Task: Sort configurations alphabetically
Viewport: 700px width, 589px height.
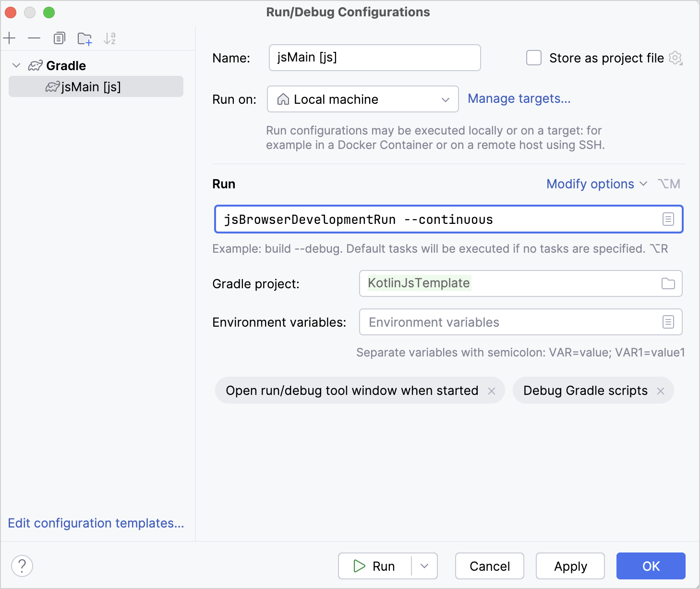Action: click(110, 38)
